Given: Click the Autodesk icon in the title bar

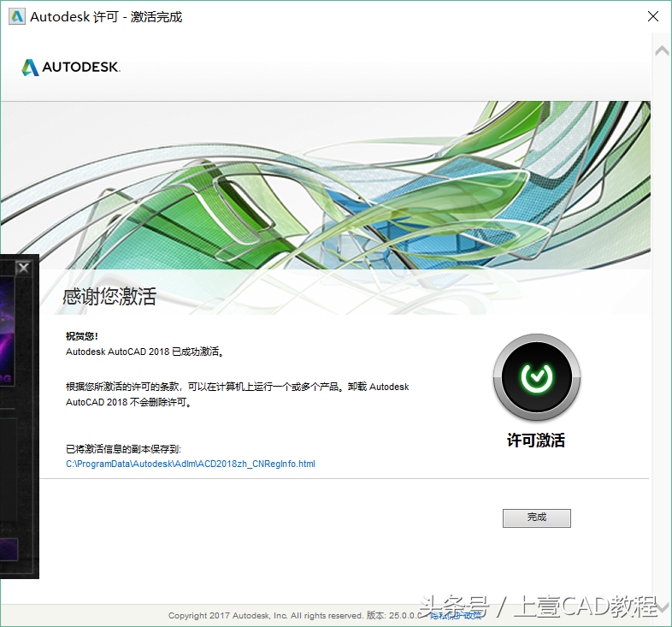Looking at the screenshot, I should pyautogui.click(x=17, y=17).
